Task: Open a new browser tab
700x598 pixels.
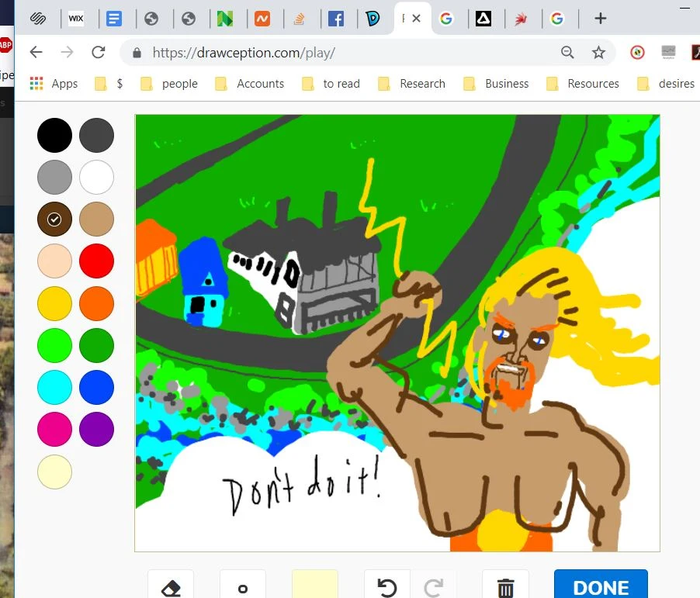Action: (x=601, y=19)
